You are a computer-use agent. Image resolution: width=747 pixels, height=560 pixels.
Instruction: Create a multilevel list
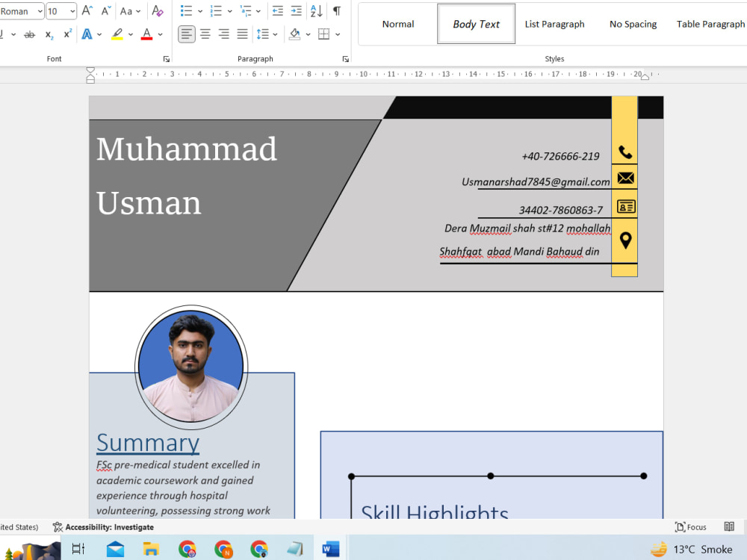point(246,11)
